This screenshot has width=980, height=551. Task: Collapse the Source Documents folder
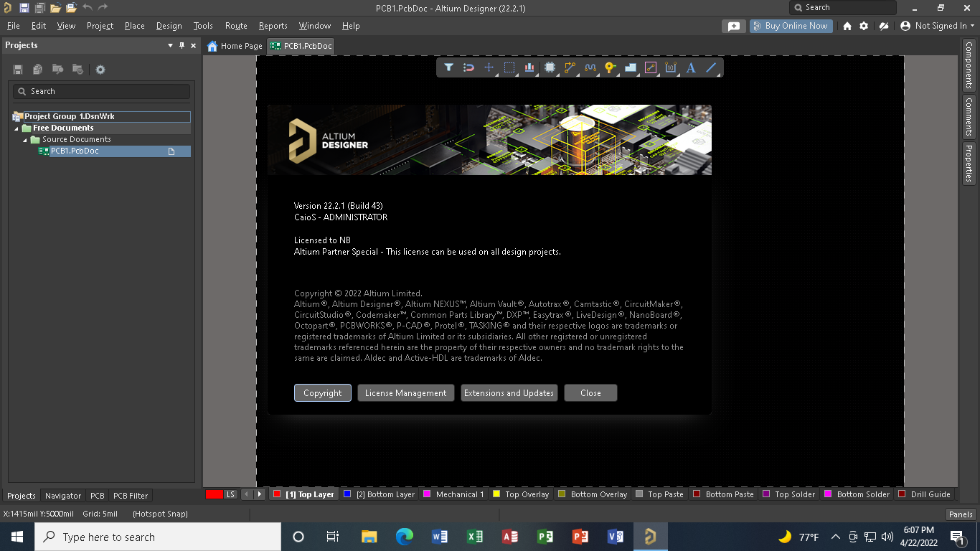25,140
